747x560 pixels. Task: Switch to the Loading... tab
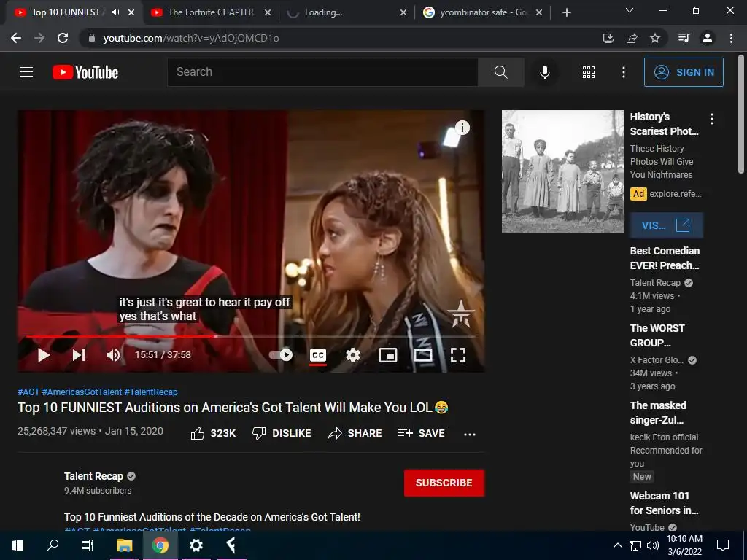click(323, 12)
